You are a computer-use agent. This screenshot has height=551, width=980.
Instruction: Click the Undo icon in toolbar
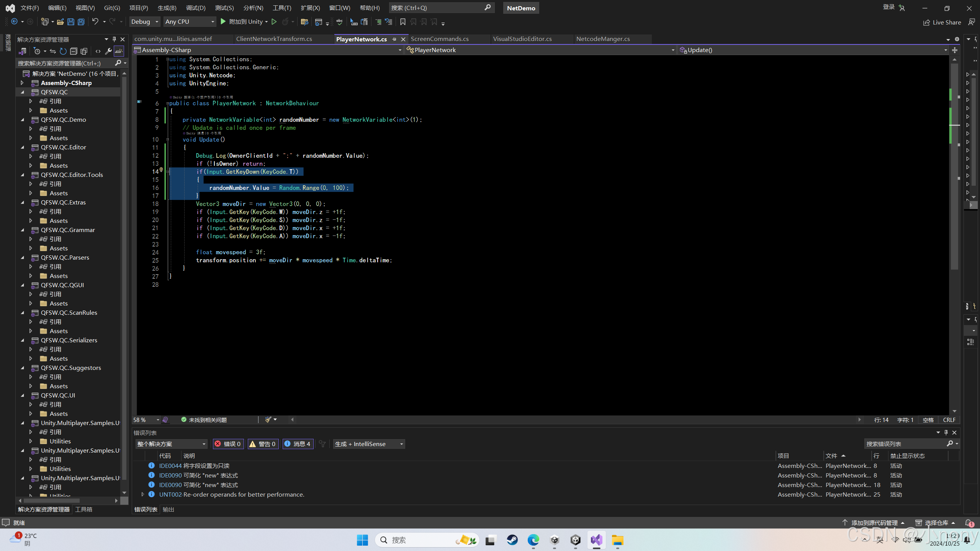click(95, 22)
